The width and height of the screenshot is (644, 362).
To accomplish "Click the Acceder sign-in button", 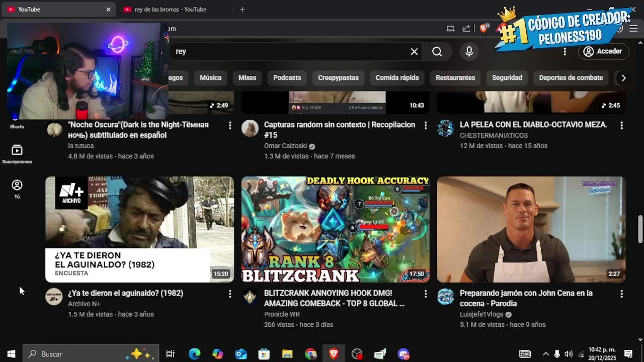I will [x=603, y=51].
